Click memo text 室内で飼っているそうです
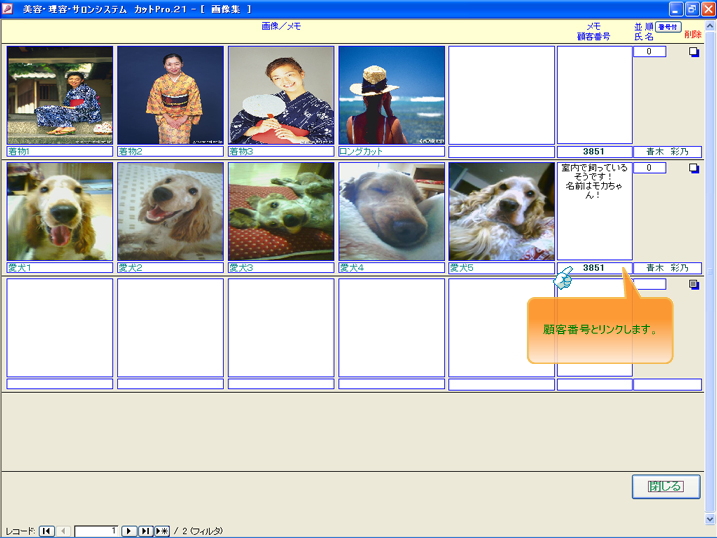Screen dimensions: 717x538 [594, 181]
